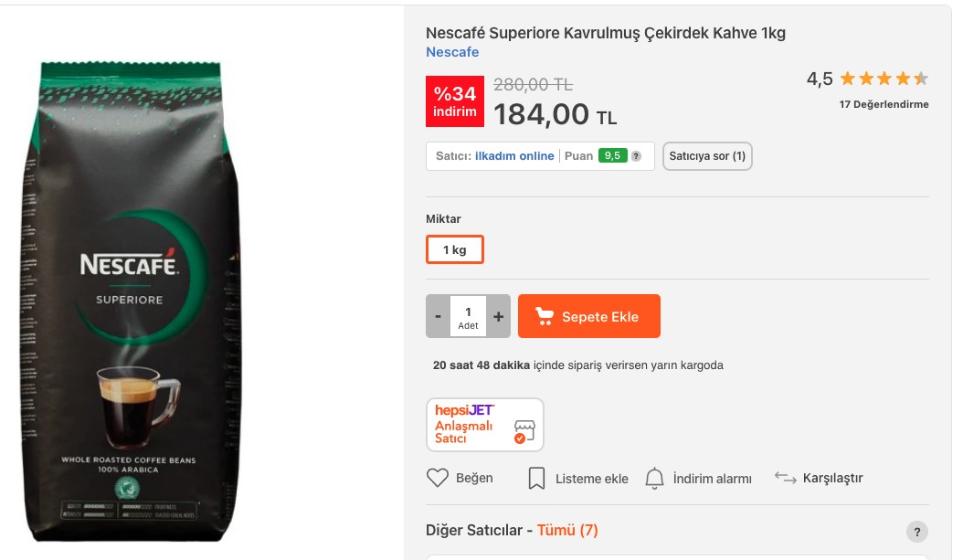
Task: Click the heart icon to like product
Action: (x=439, y=478)
